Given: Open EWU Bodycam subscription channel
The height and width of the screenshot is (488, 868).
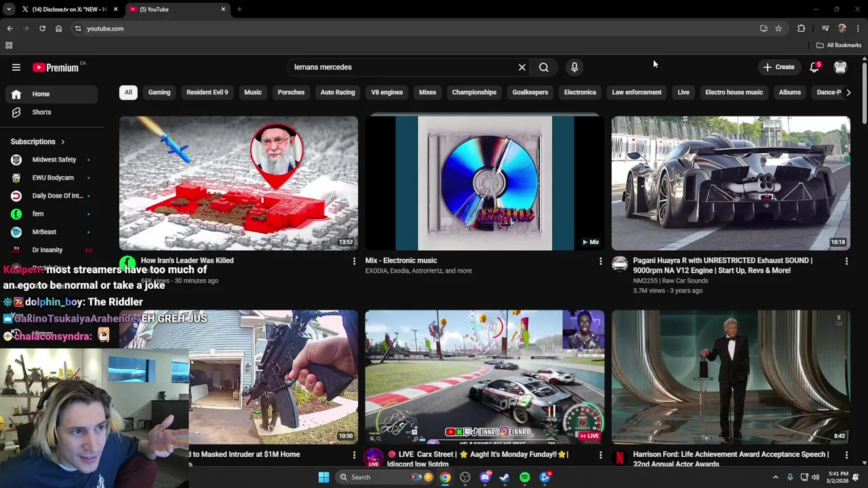Looking at the screenshot, I should (52, 178).
